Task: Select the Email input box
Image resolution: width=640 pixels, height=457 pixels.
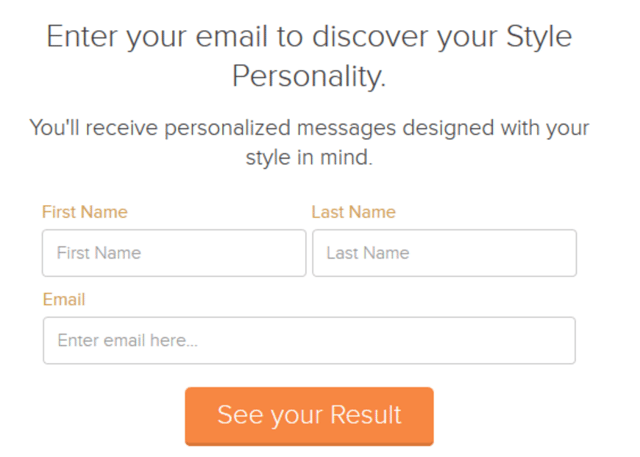Action: pos(309,340)
